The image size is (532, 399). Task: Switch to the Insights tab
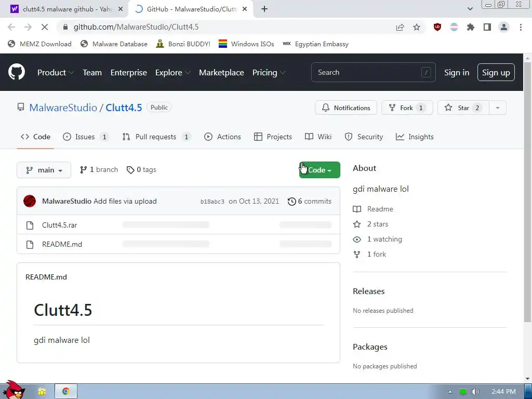pyautogui.click(x=415, y=137)
